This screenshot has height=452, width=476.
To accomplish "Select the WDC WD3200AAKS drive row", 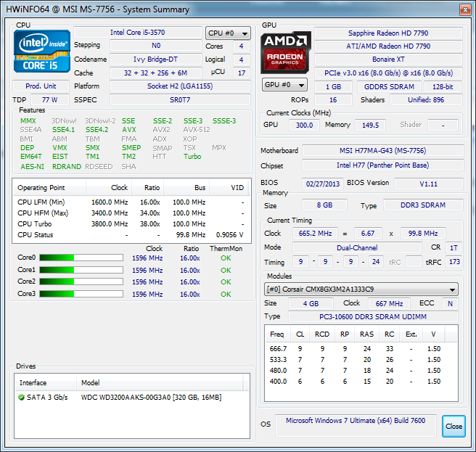I will [132, 398].
